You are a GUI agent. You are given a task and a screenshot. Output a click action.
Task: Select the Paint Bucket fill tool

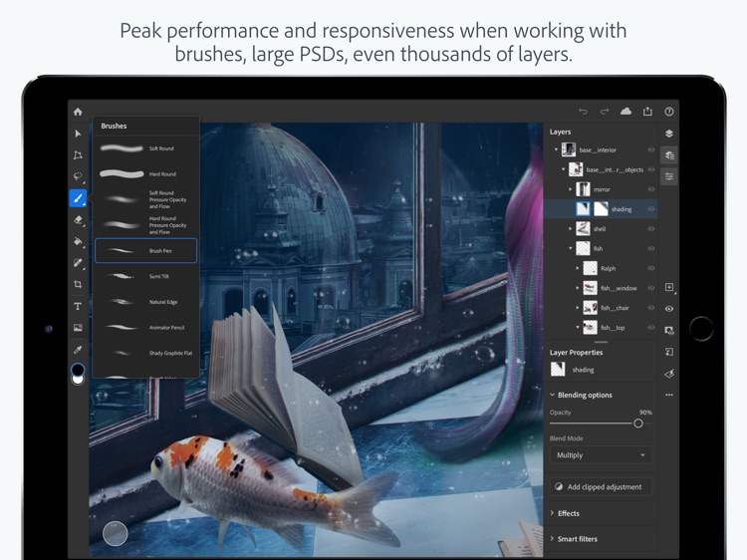click(x=78, y=241)
